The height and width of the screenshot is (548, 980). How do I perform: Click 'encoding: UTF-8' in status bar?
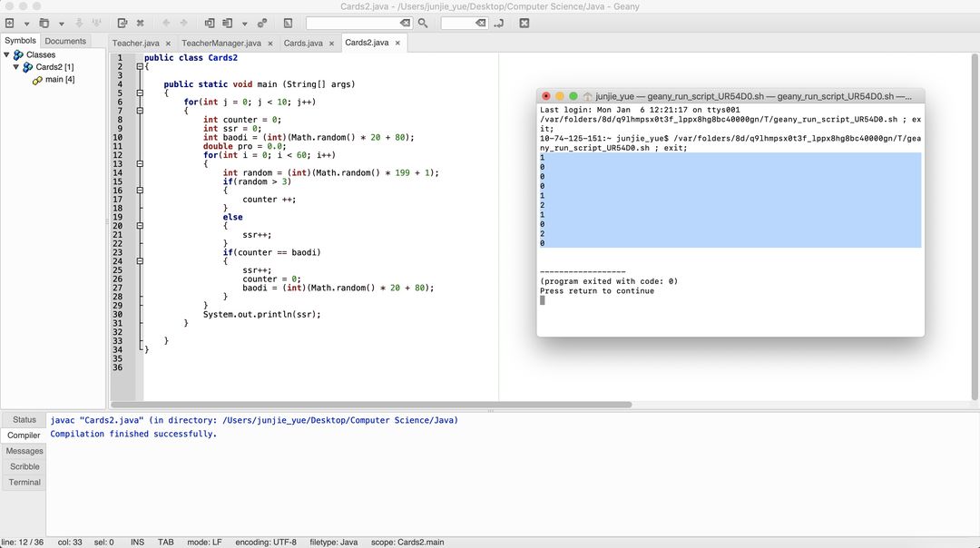[266, 543]
